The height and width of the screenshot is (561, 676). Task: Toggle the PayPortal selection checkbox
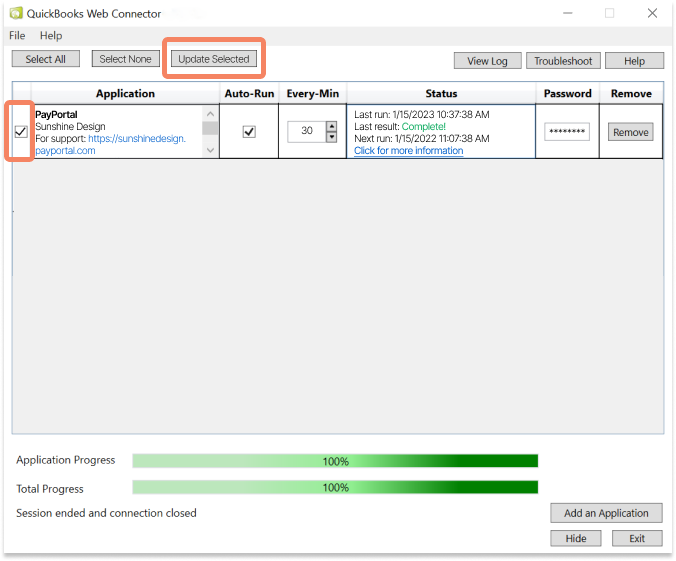pos(21,132)
